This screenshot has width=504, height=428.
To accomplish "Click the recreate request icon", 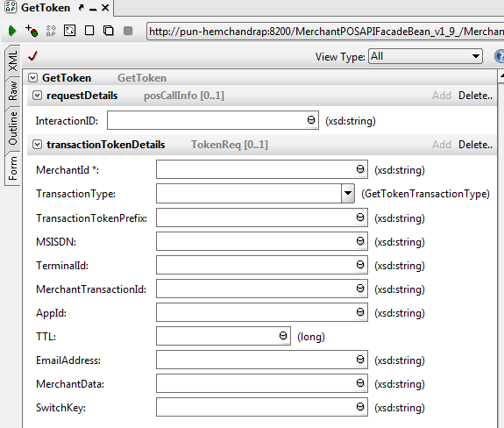I will [70, 31].
